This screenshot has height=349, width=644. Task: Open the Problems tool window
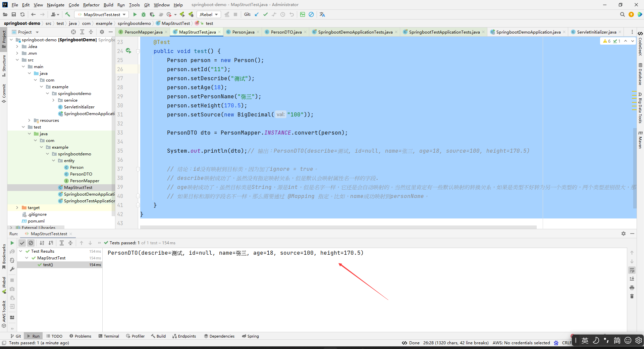[80, 336]
